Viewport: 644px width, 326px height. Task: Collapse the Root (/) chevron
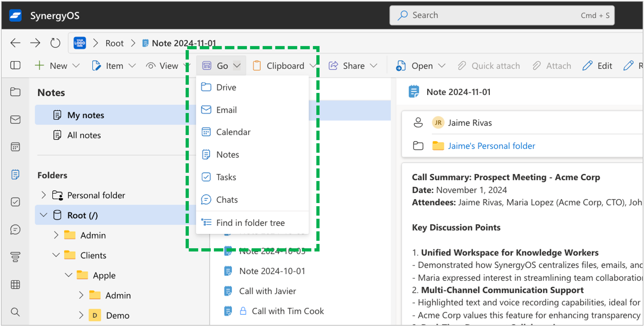click(x=43, y=215)
